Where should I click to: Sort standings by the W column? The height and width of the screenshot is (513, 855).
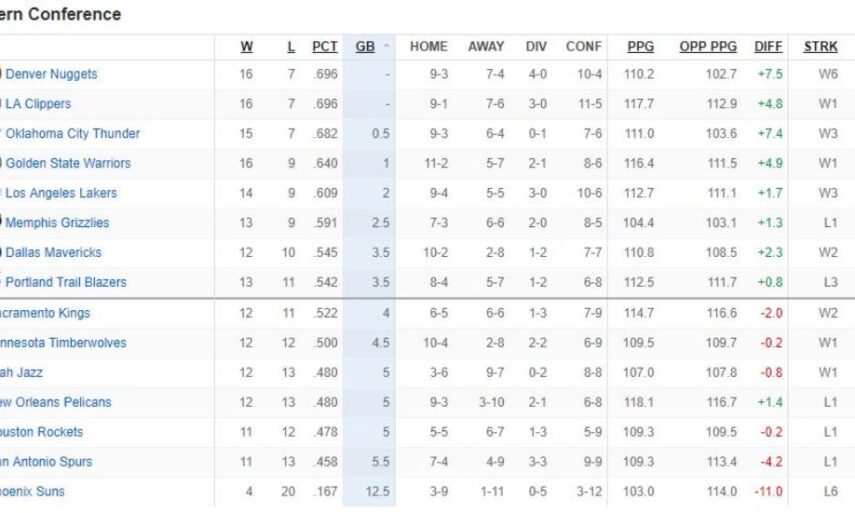(246, 47)
